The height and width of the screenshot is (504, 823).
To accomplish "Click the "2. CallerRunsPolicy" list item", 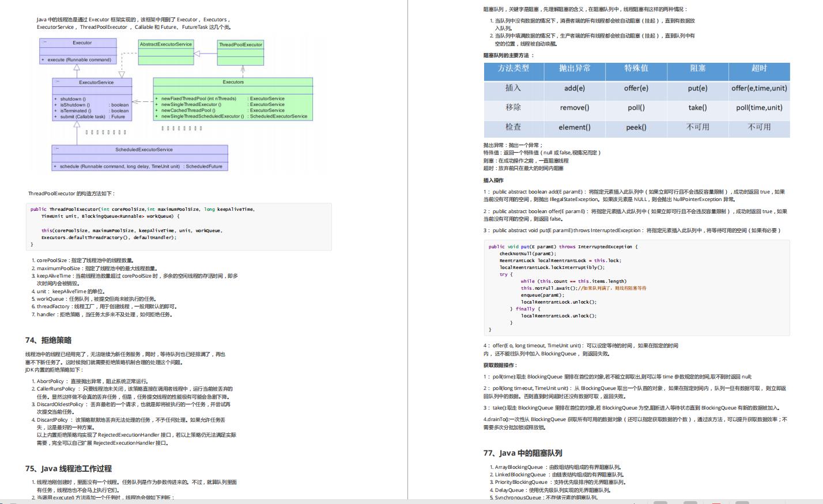I will pos(133,393).
